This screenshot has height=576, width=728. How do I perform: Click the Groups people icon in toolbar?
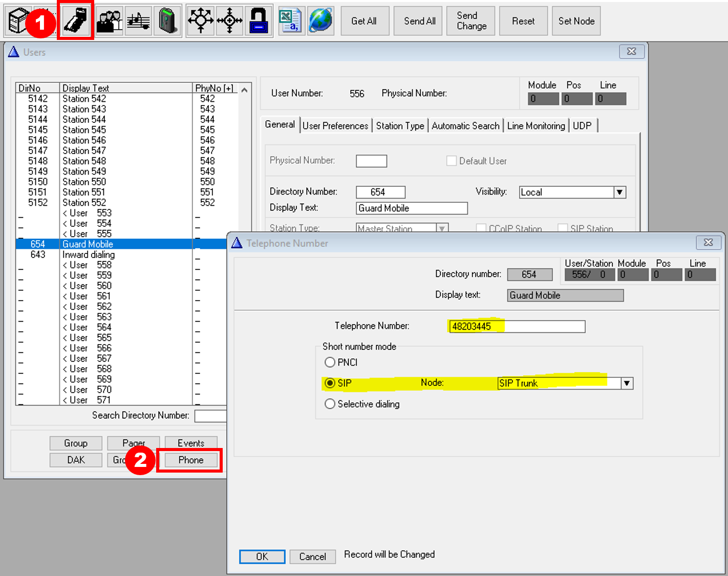point(109,21)
